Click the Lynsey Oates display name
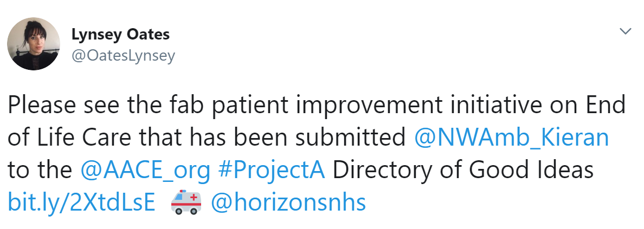The height and width of the screenshot is (229, 644). [x=120, y=35]
